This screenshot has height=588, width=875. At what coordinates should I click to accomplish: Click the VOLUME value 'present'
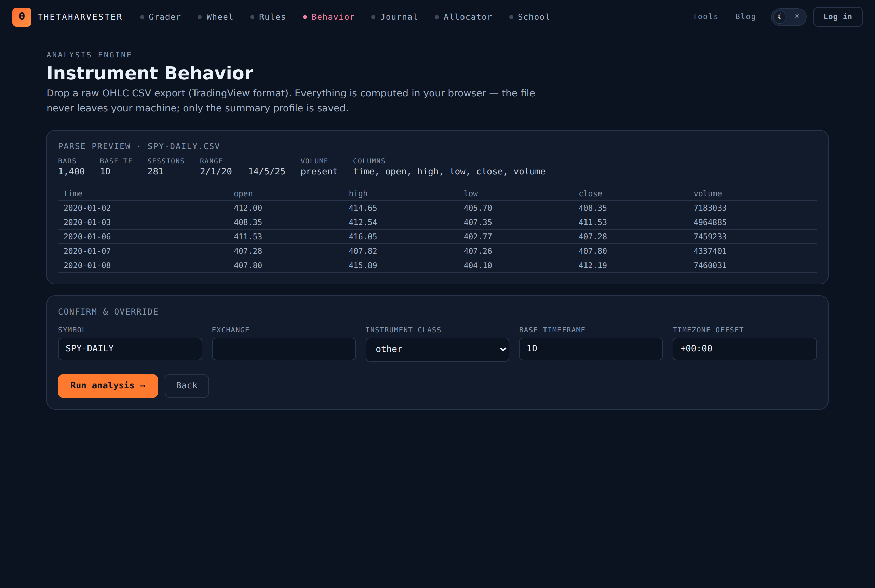[319, 172]
